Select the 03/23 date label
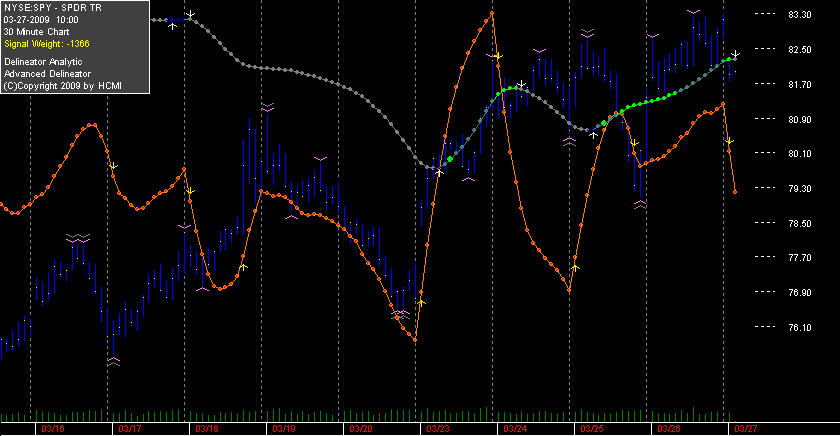The image size is (840, 436). pyautogui.click(x=438, y=429)
